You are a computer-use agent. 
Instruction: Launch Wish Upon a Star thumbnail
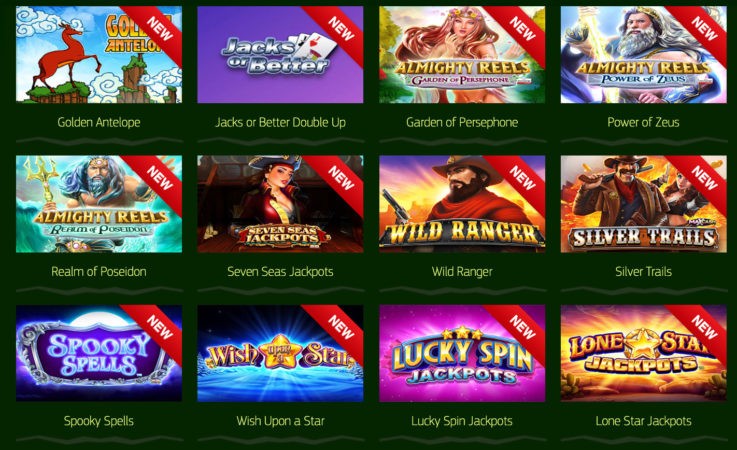point(280,353)
